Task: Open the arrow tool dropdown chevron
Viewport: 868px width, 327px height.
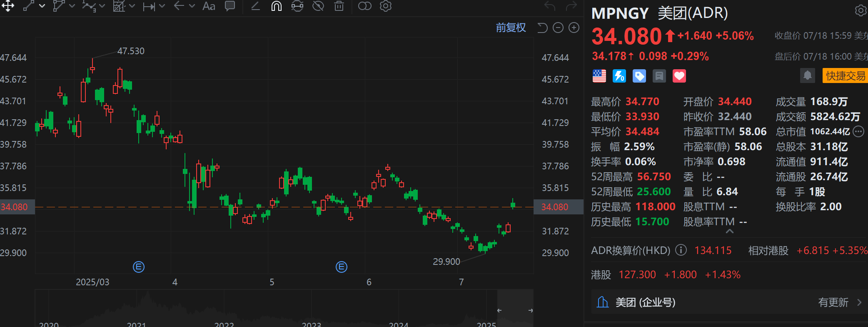Action: coord(192,6)
